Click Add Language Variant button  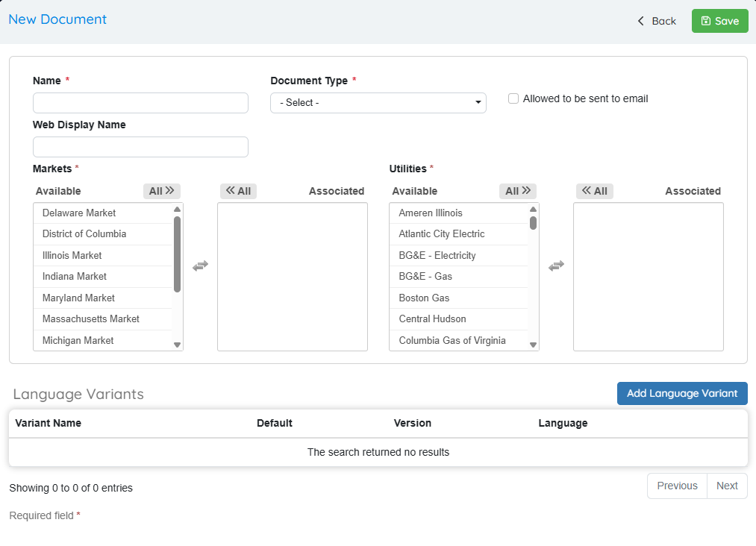click(682, 394)
